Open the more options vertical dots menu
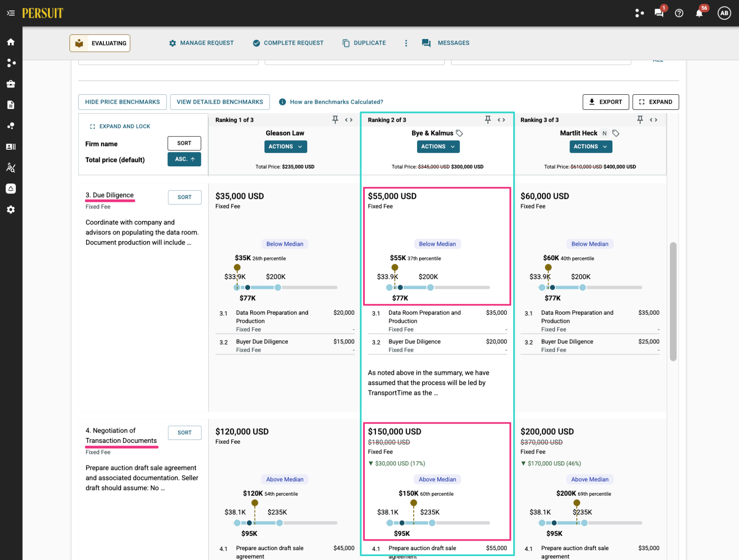 (x=406, y=43)
